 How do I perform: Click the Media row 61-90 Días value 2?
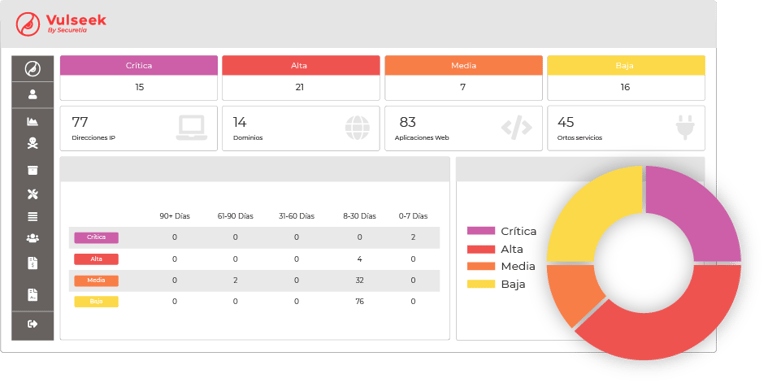pos(235,280)
